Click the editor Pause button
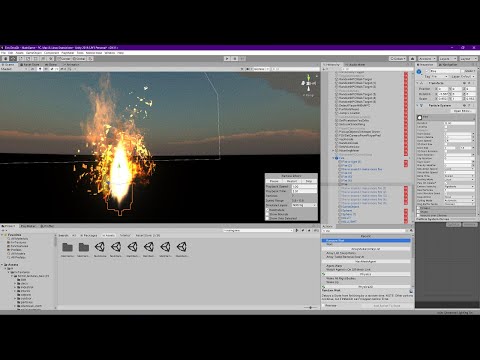This screenshot has height=360, width=480. point(235,59)
